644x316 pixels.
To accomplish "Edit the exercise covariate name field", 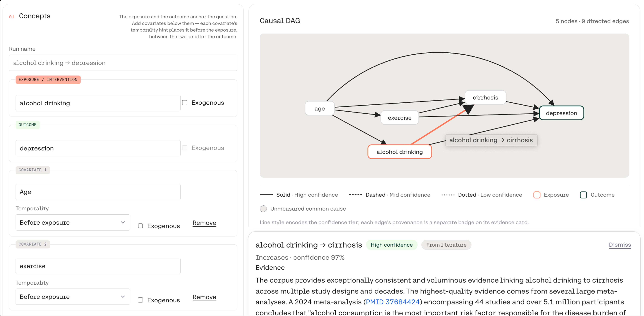I will pyautogui.click(x=98, y=266).
